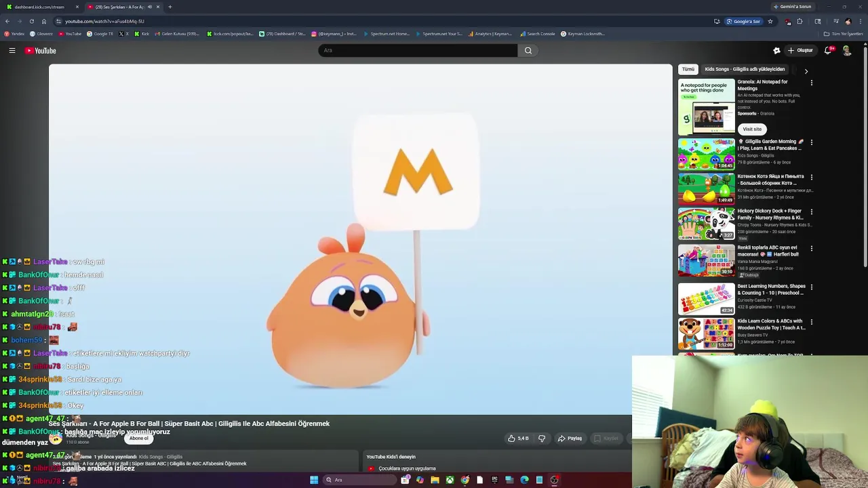Image resolution: width=868 pixels, height=488 pixels.
Task: Open options menu for Best Learning Numbers video
Action: tap(811, 287)
